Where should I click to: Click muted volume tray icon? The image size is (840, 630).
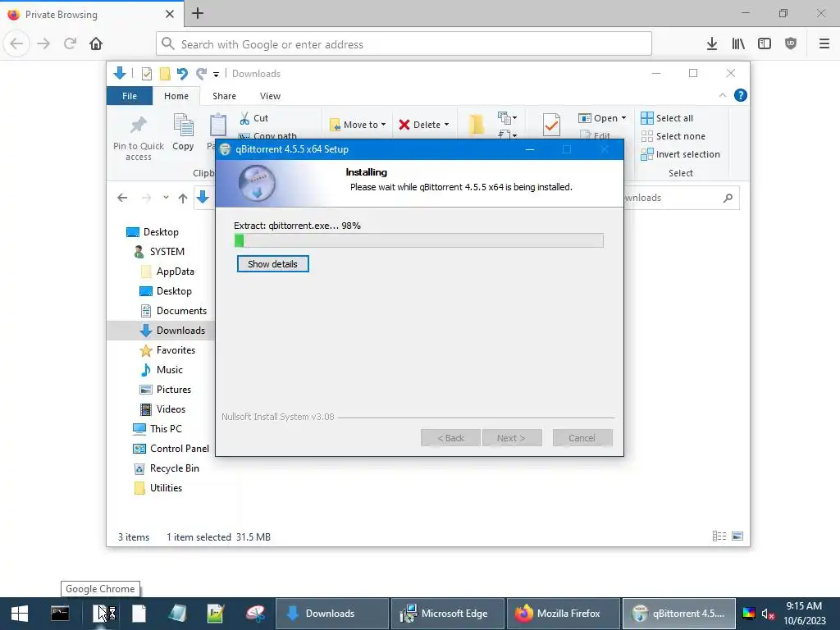click(768, 614)
